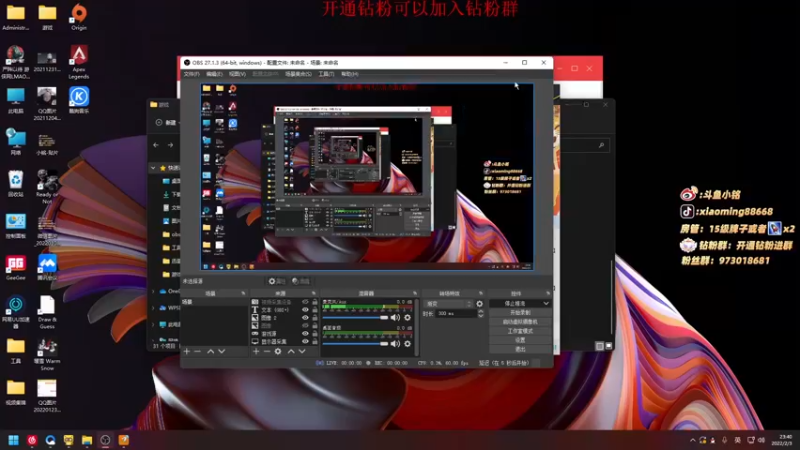Toggle visibility of the Image 2 source
The height and width of the screenshot is (450, 800).
point(305,317)
